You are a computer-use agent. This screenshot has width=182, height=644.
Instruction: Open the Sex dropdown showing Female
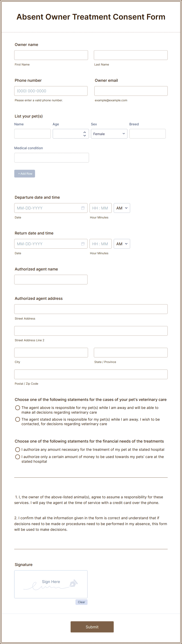pos(109,134)
